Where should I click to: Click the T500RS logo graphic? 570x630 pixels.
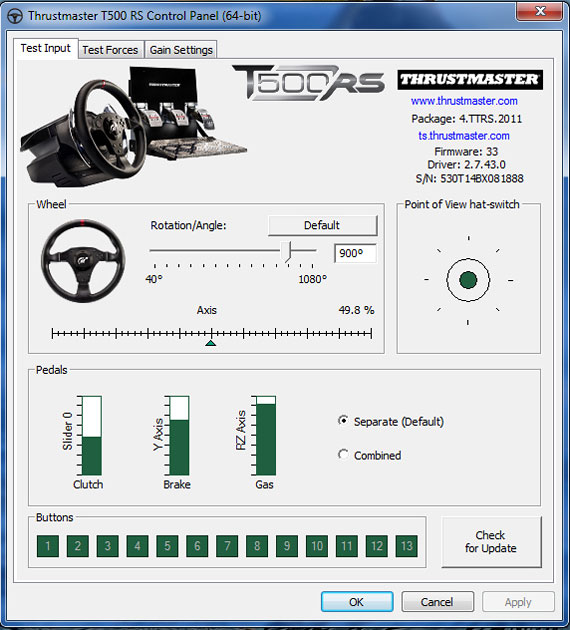click(x=308, y=83)
